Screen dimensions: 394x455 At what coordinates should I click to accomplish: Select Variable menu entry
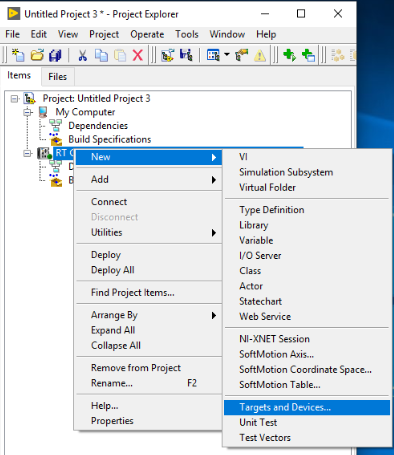click(x=307, y=241)
